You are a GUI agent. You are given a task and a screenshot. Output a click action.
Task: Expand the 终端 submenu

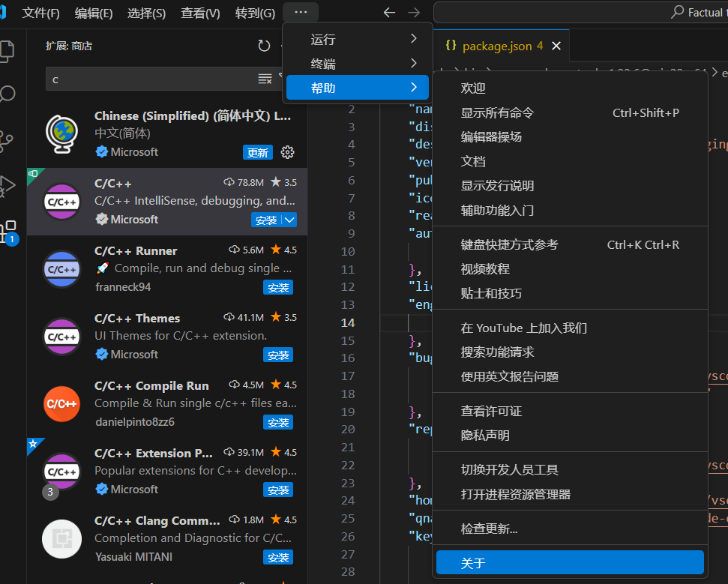(358, 64)
